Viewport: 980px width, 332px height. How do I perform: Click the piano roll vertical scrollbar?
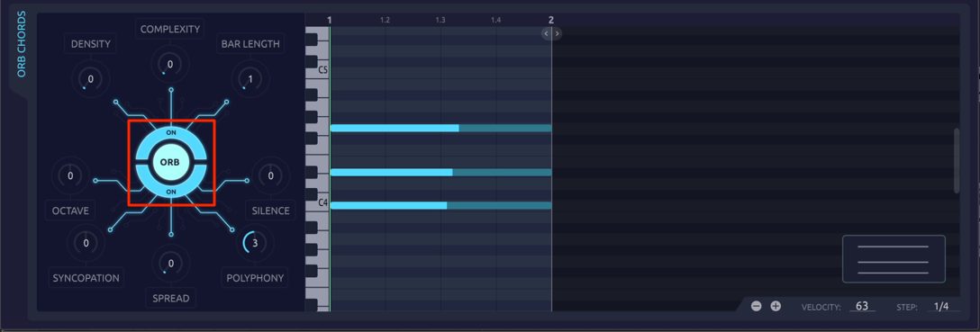[x=957, y=161]
